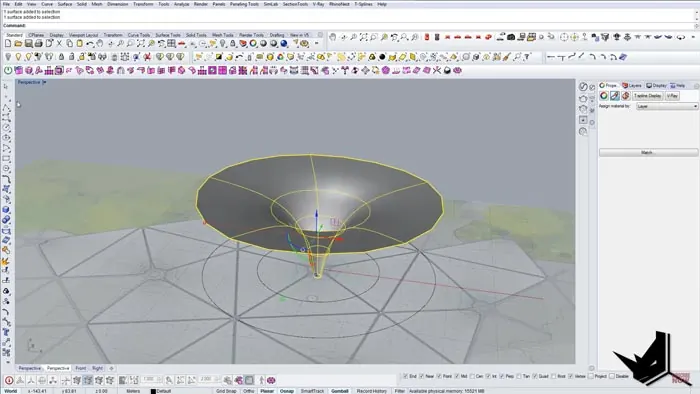Viewport: 700px width, 394px height.
Task: Click the Match button in Properties
Action: pos(648,153)
